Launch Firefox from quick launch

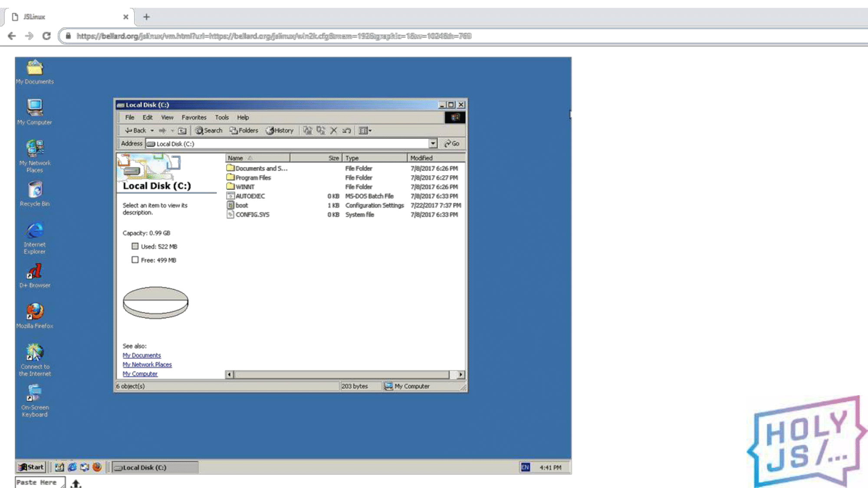[97, 467]
